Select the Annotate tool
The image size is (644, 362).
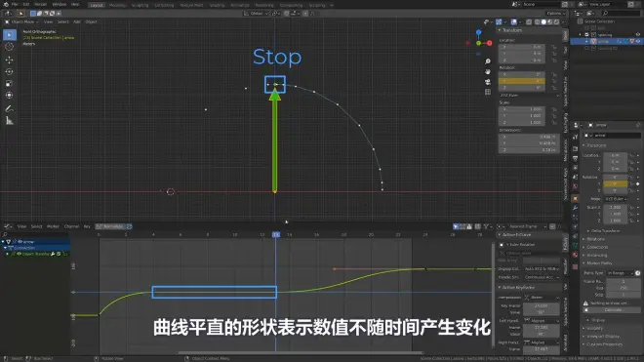coord(10,109)
